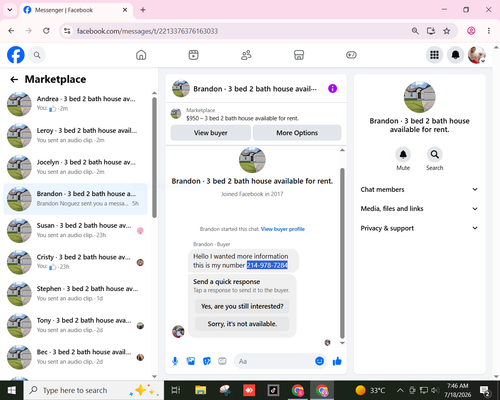Viewport: 500px width, 400px height.
Task: Send 'Sorry, it's not available.' quick response
Action: pos(242,324)
